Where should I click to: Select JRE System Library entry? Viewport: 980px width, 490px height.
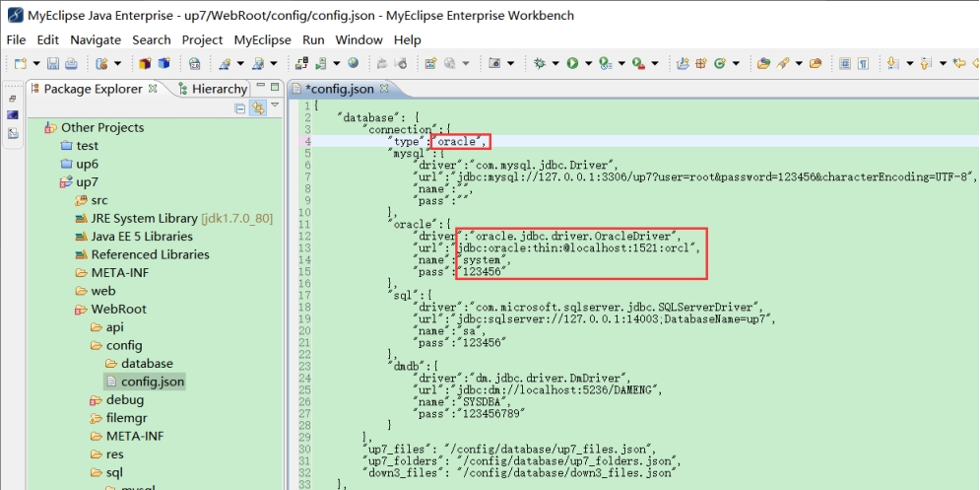[182, 219]
